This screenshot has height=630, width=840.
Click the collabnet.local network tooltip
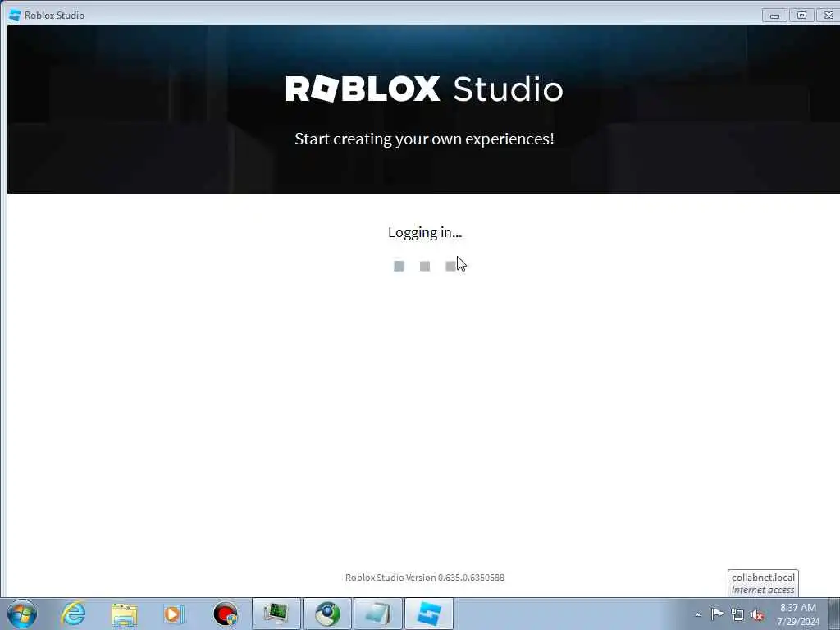763,583
